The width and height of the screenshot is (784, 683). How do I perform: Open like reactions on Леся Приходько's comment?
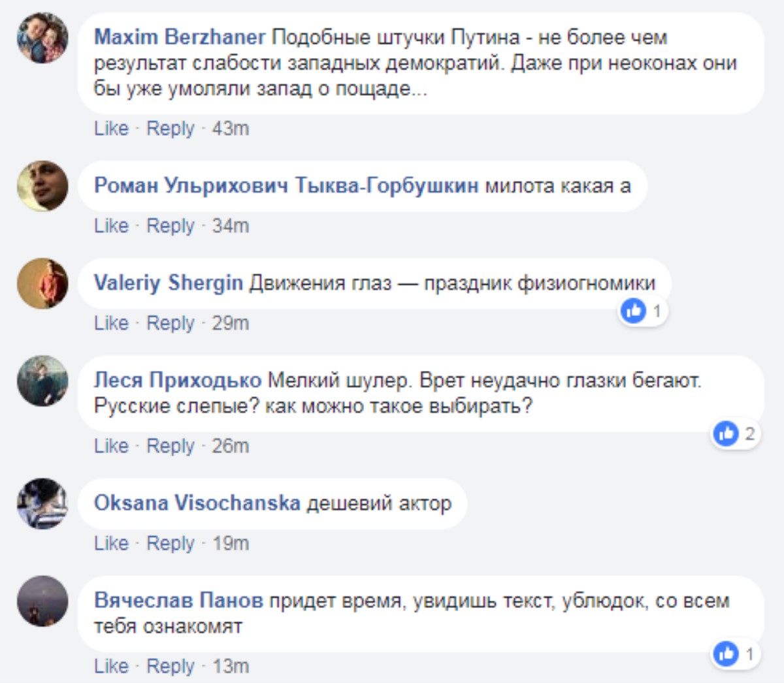click(x=726, y=434)
